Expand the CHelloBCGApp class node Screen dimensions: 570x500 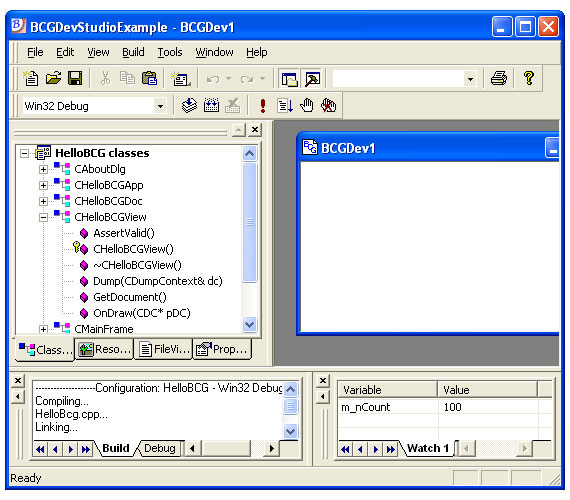tap(43, 185)
